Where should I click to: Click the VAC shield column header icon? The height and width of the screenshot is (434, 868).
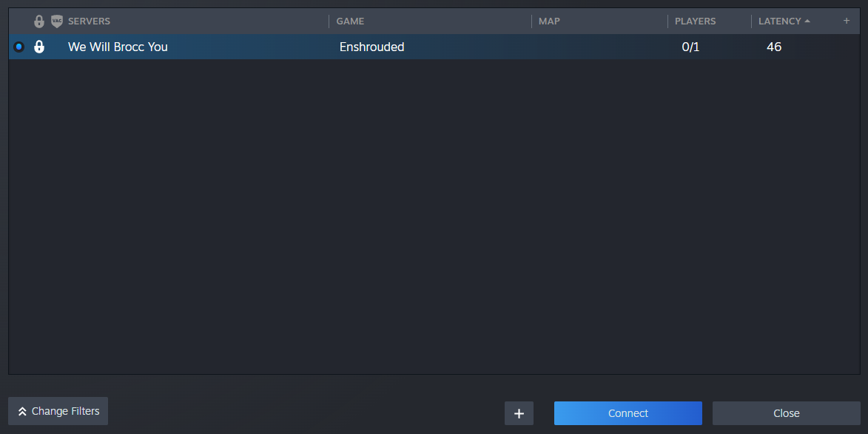coord(56,21)
